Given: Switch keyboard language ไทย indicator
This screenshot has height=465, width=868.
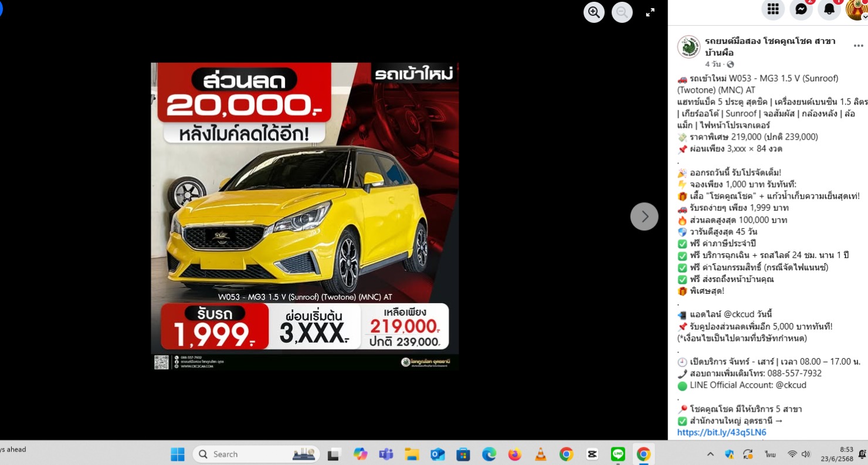Looking at the screenshot, I should [770, 454].
